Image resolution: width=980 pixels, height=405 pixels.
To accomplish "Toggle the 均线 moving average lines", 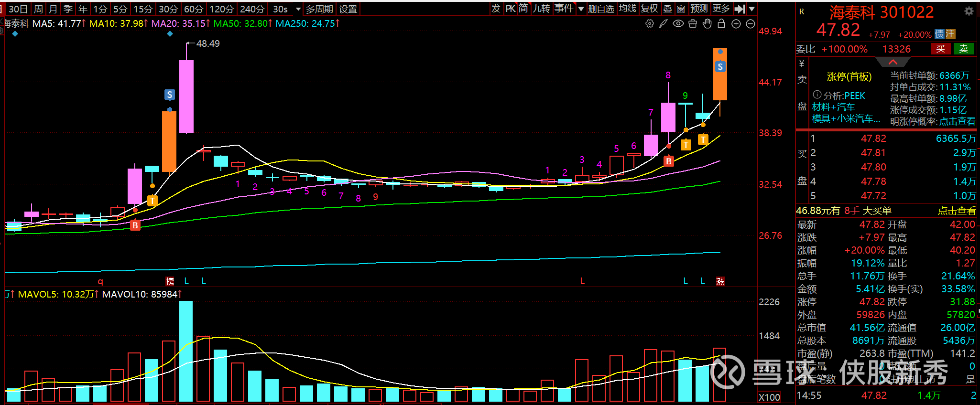I will 627,9.
